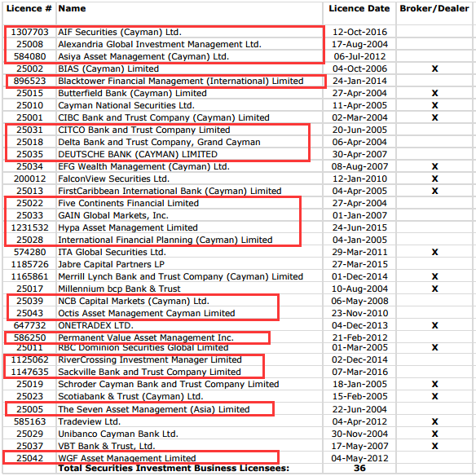Click the FalconView Securities Broker/Dealer X mark
This screenshot has width=476, height=476.
[434, 178]
